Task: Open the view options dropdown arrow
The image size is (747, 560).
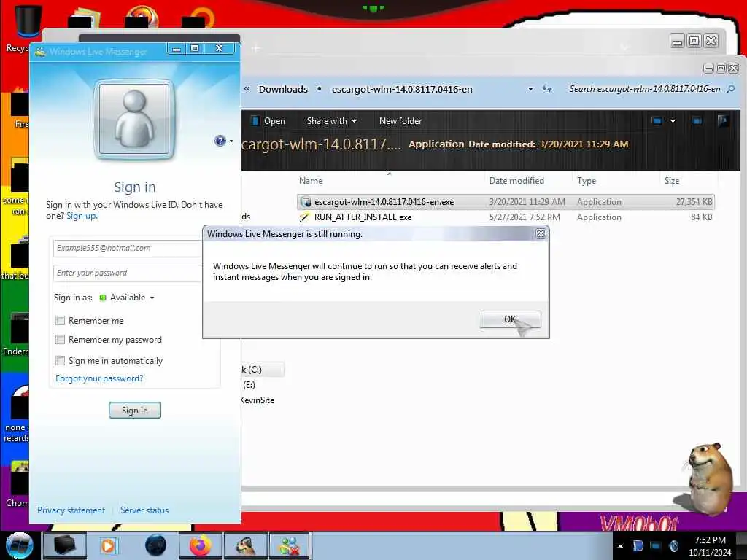Action: tap(673, 121)
